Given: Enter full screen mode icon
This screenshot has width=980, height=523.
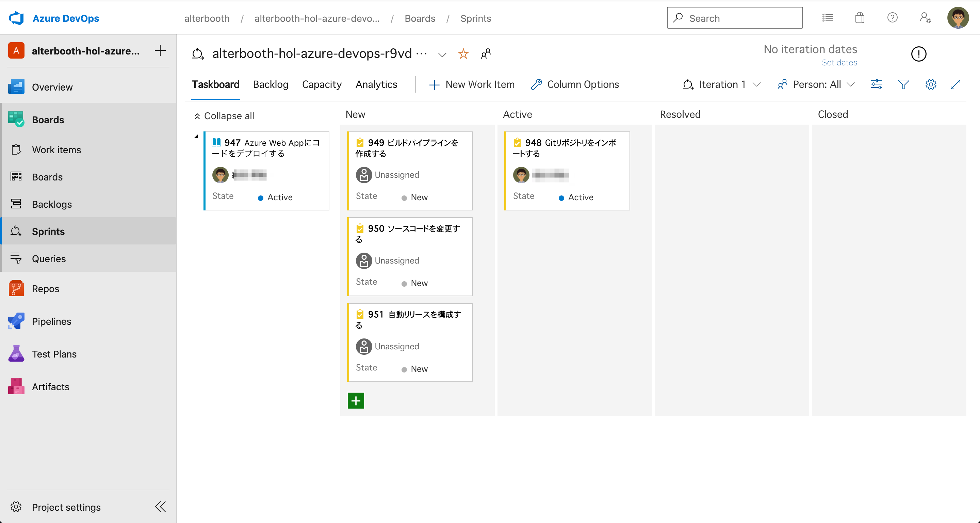Looking at the screenshot, I should tap(955, 84).
